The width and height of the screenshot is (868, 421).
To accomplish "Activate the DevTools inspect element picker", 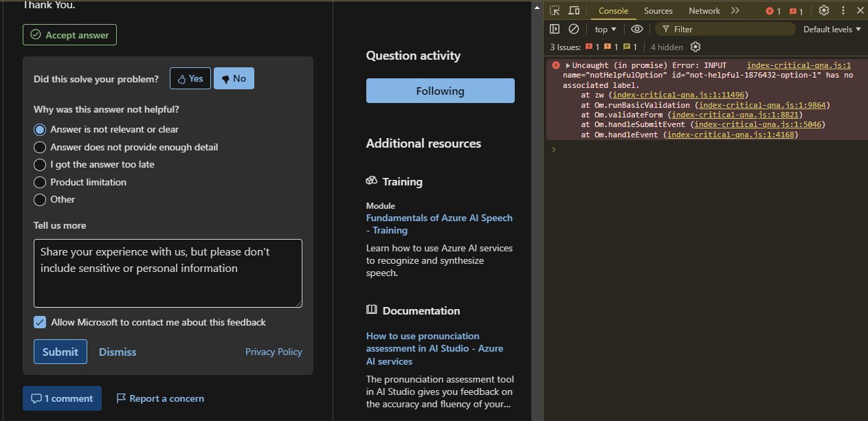I will pos(555,10).
